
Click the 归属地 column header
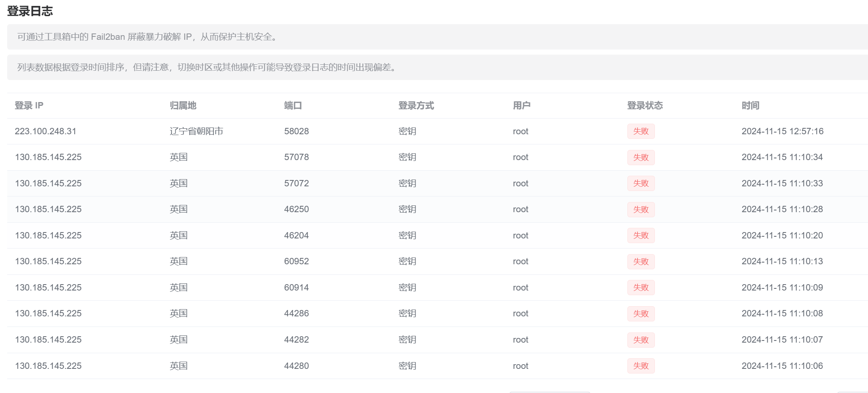click(x=183, y=105)
